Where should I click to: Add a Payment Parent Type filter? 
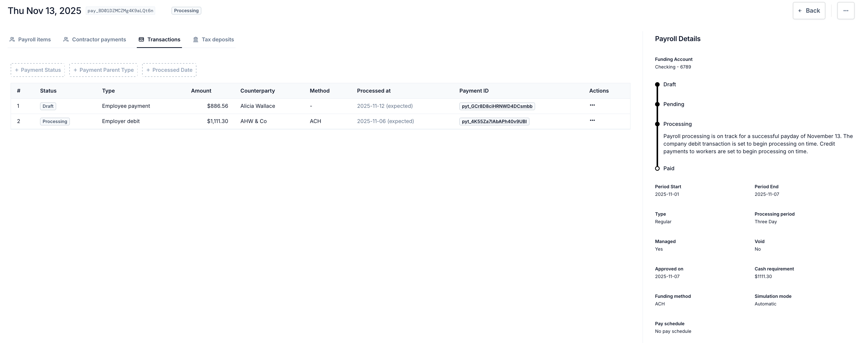(104, 70)
